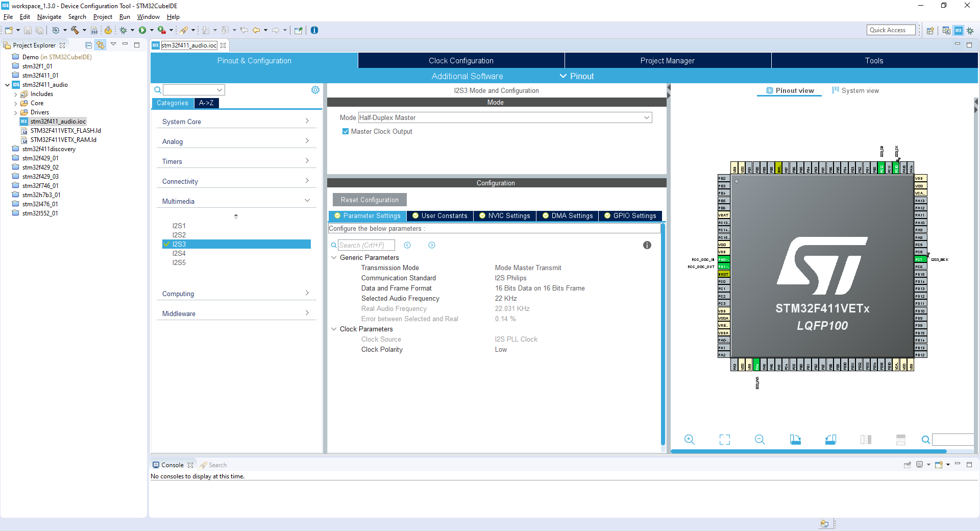Switch to the Debug perspective icon
Screen dimensions: 980x531
click(x=970, y=31)
